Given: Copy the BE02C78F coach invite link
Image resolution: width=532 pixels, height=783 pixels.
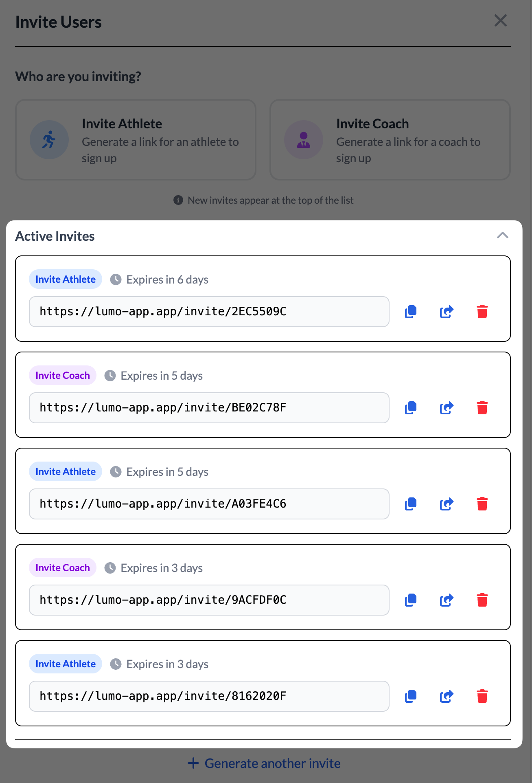Looking at the screenshot, I should coord(410,407).
